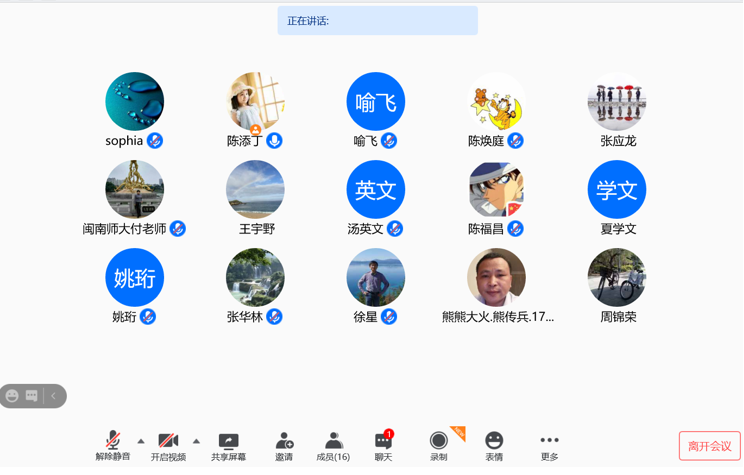
Task: Click chat bubble icon in floating widget
Action: pos(32,396)
